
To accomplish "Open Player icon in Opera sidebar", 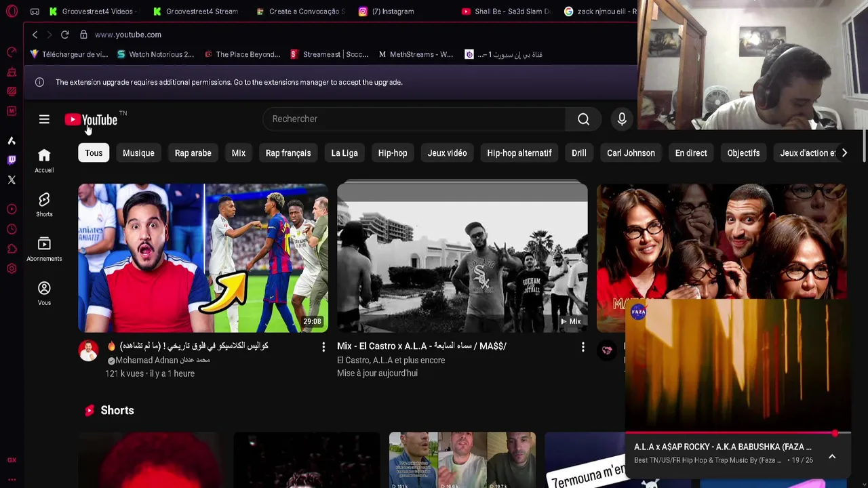I will 12,209.
